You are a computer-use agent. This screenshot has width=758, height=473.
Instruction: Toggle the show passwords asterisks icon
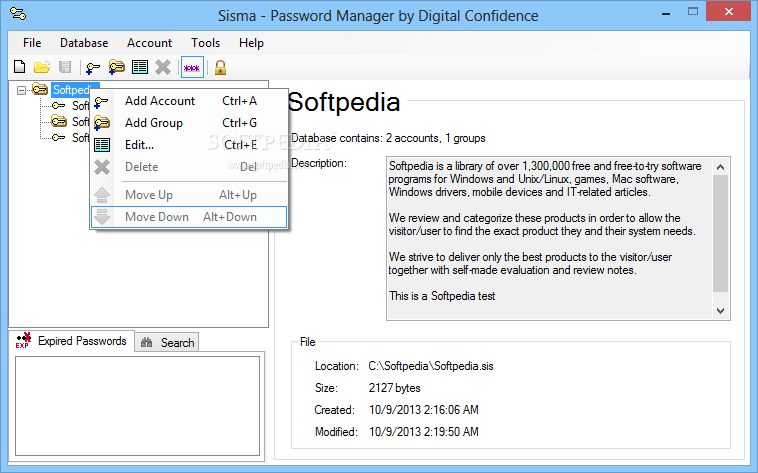[192, 68]
